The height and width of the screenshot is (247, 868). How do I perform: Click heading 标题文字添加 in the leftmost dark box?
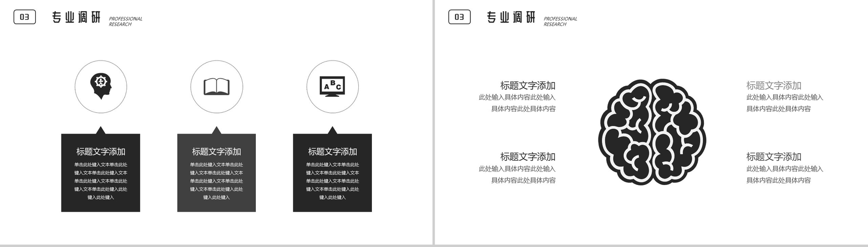pyautogui.click(x=100, y=151)
